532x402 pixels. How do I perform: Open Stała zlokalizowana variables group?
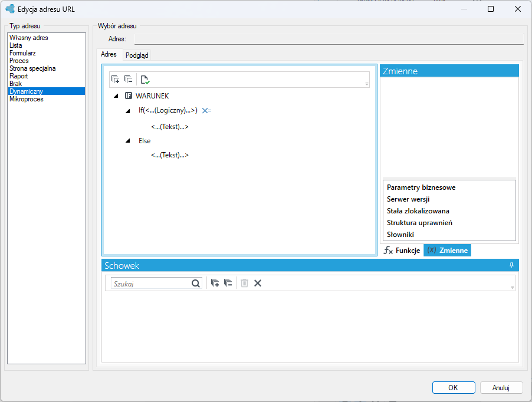(x=418, y=211)
